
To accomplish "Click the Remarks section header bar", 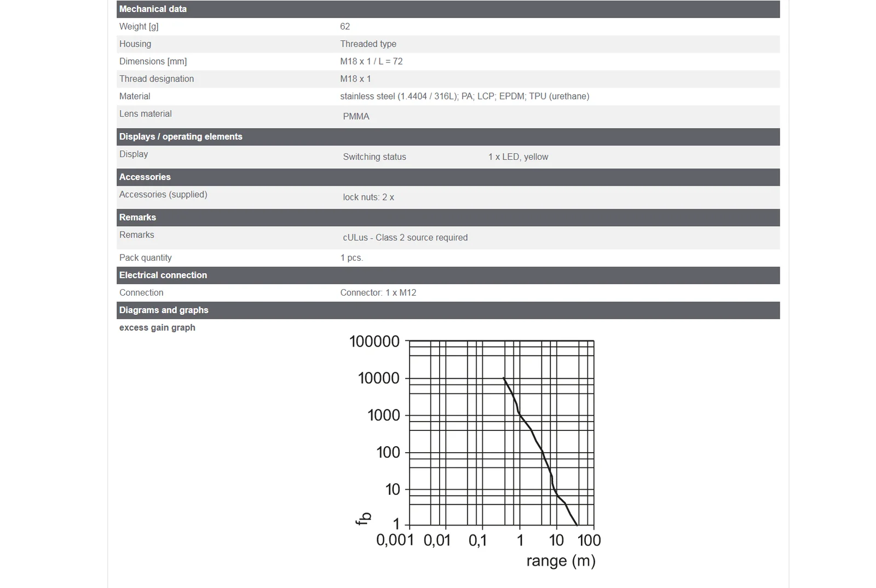I will [448, 217].
